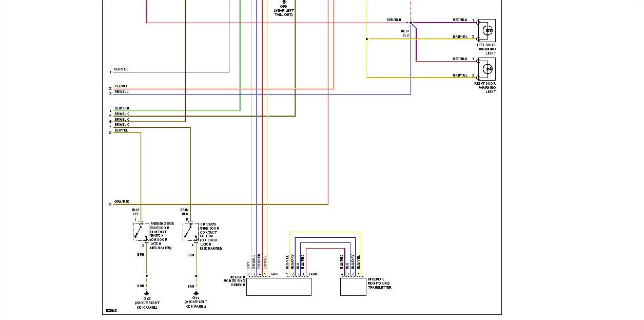The image size is (644, 320).
Task: Select the ORN/RED wire label at pin 9
Action: click(122, 202)
